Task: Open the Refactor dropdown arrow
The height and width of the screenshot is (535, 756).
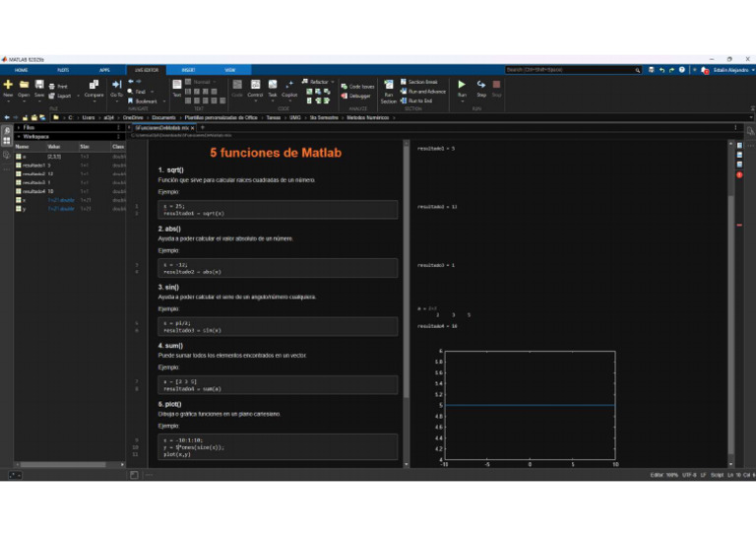Action: [332, 82]
